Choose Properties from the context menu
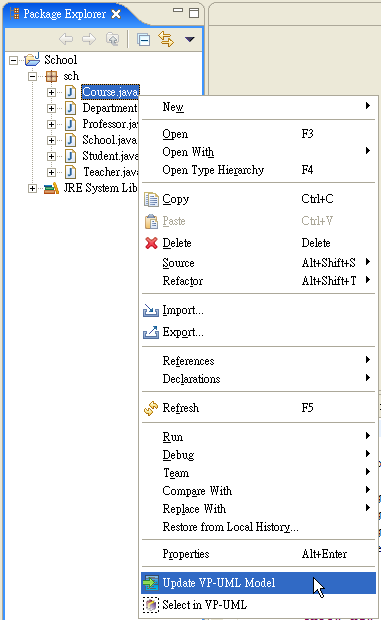381x620 pixels. (x=258, y=554)
